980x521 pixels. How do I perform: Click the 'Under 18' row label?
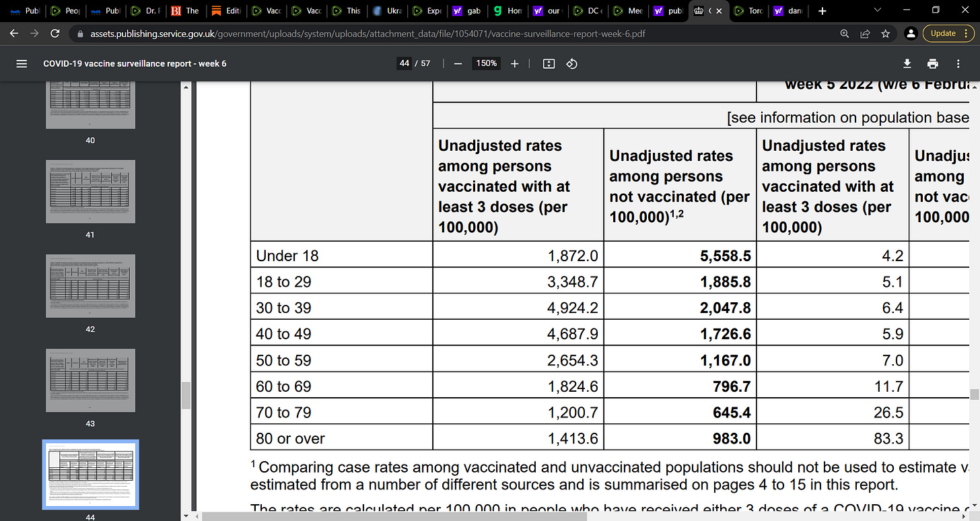pyautogui.click(x=287, y=256)
